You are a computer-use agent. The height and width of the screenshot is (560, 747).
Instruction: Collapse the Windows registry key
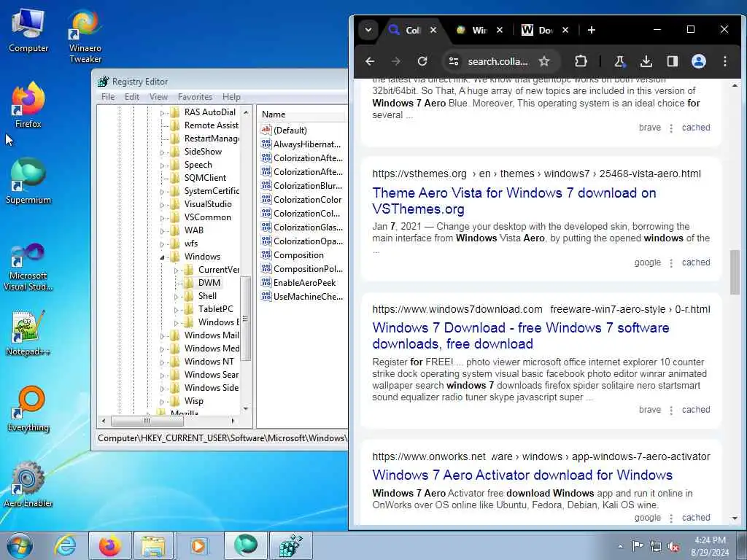click(x=162, y=257)
